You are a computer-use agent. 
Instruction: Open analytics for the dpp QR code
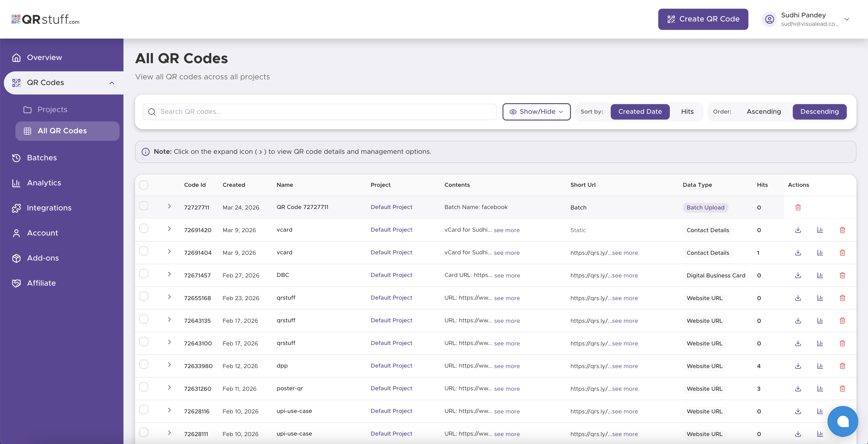pos(820,366)
